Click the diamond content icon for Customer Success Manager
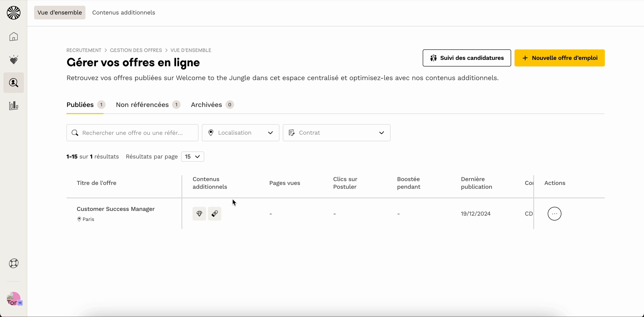The image size is (644, 317). (199, 213)
